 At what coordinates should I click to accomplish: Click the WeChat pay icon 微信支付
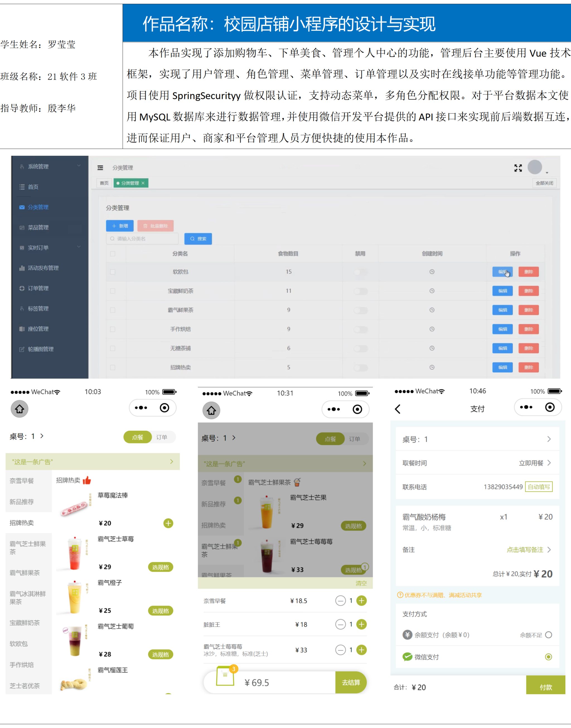pos(407,657)
